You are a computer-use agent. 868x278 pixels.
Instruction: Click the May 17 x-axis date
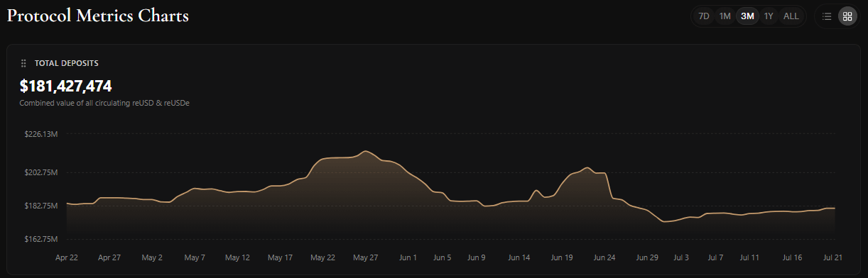point(279,257)
